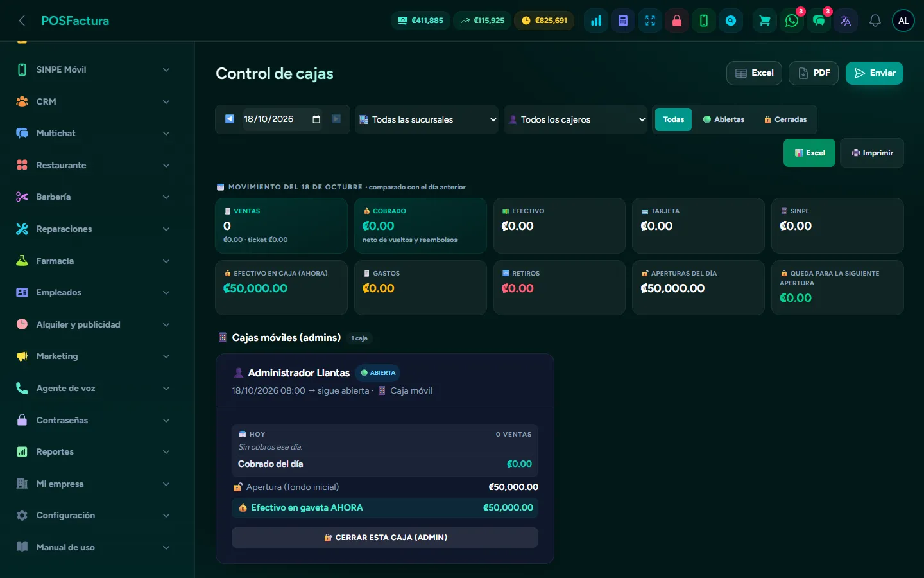The height and width of the screenshot is (578, 924).
Task: Open Multichat in the sidebar
Action: click(94, 133)
